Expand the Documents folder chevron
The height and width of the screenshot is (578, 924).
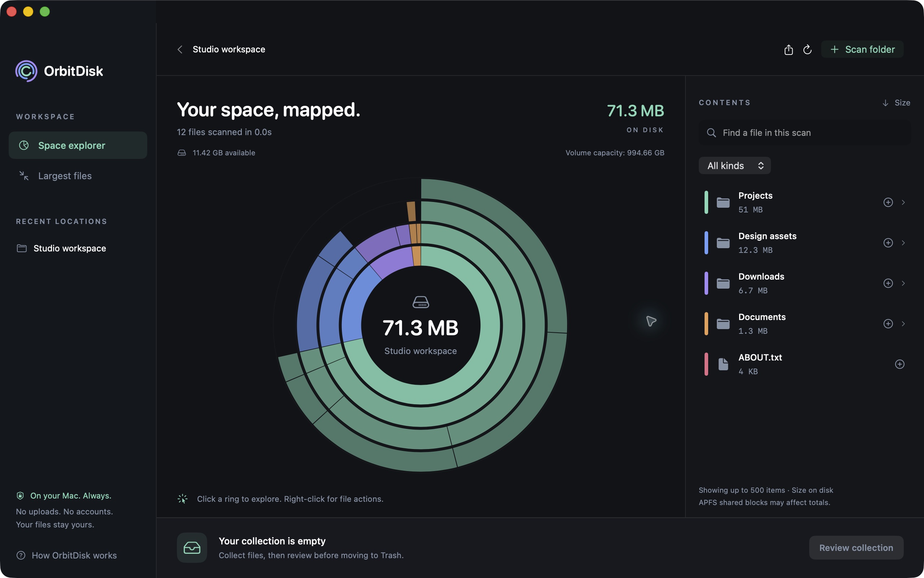tap(903, 324)
